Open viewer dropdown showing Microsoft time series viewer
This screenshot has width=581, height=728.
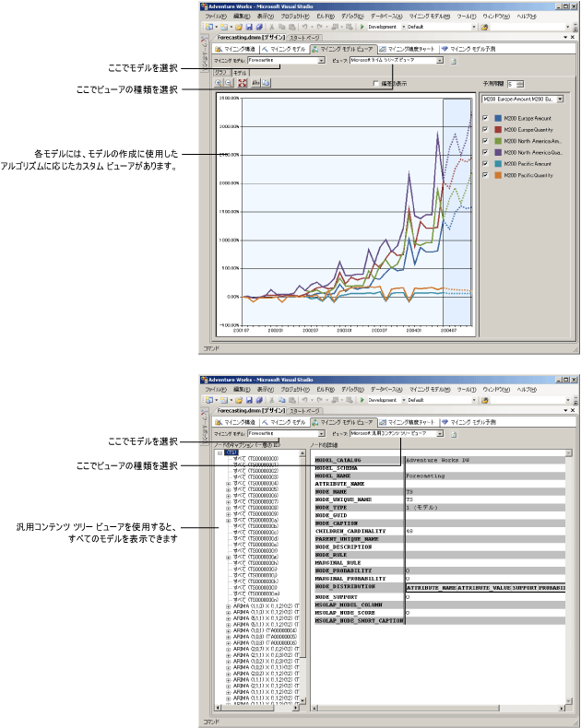coord(440,61)
